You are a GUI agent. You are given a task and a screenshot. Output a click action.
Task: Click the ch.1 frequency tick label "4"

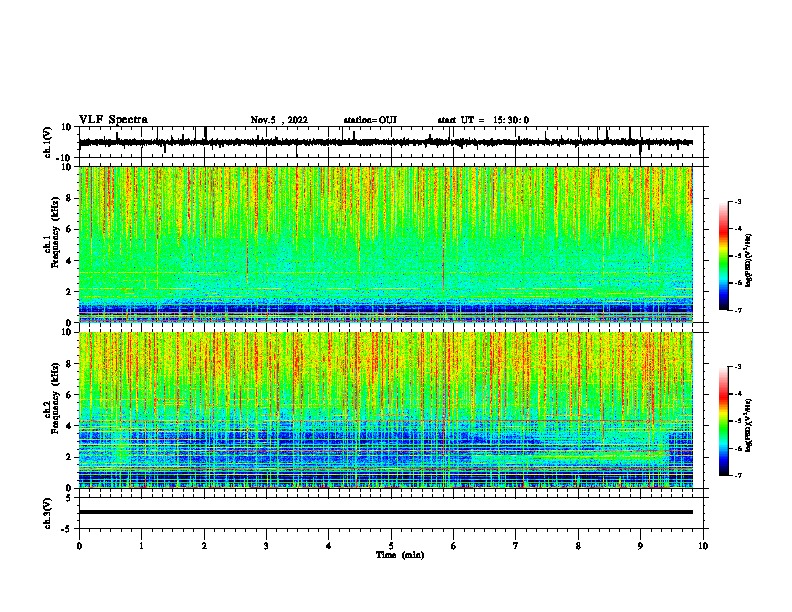click(x=68, y=261)
